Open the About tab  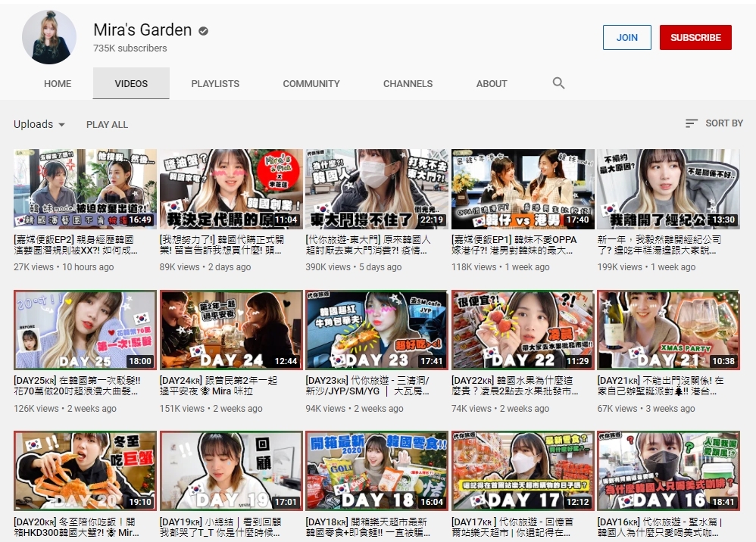coord(492,84)
